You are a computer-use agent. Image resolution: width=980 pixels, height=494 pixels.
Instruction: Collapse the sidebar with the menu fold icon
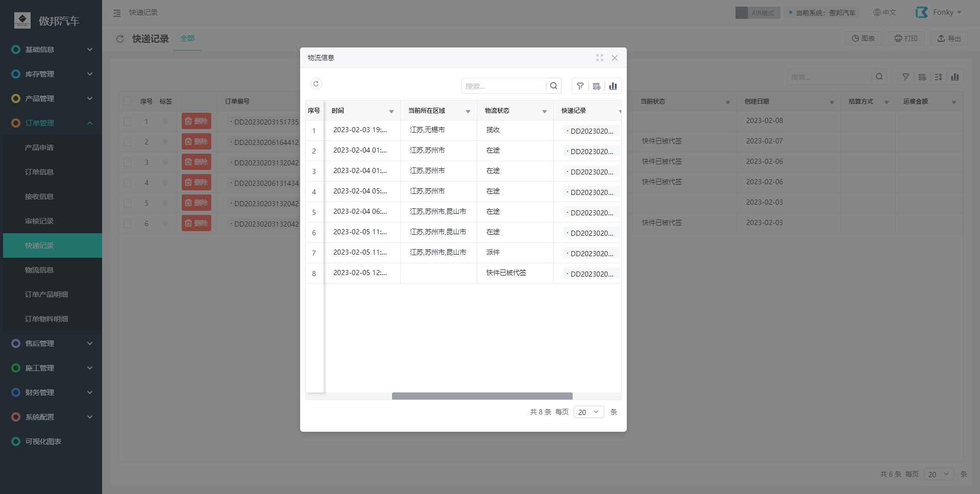click(x=117, y=13)
